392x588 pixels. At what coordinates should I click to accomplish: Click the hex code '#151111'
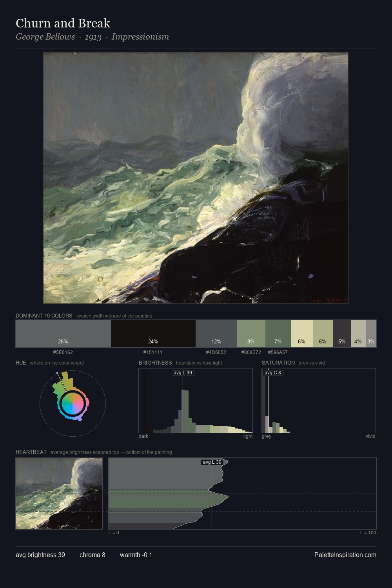coord(153,352)
